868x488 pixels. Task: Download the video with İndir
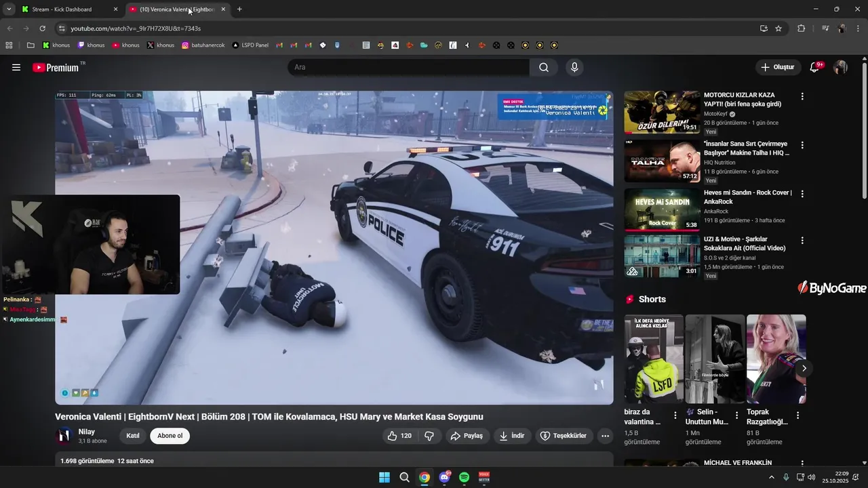[x=512, y=436]
